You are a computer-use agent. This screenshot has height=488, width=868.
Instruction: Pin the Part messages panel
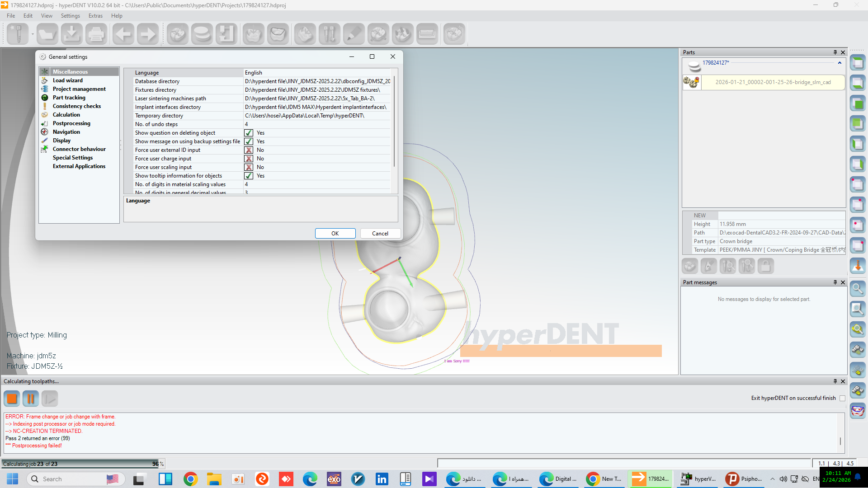[835, 282]
